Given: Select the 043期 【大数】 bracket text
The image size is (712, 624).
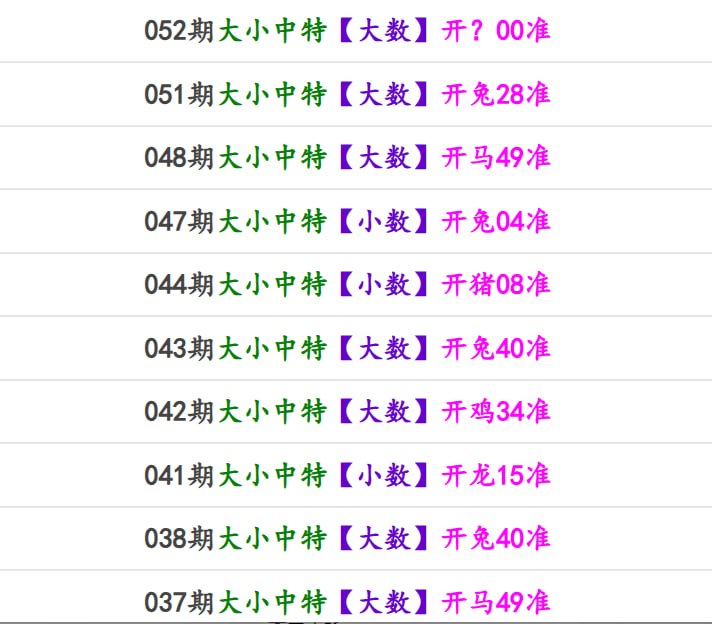Looking at the screenshot, I should click(x=384, y=348).
